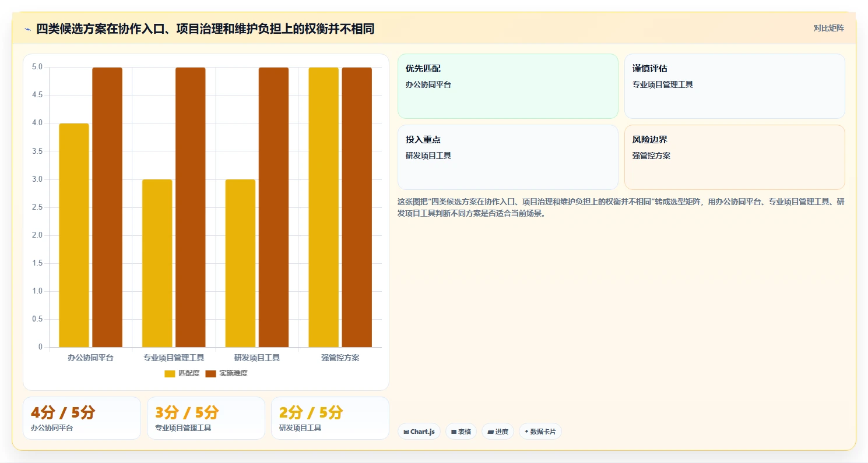
Task: Click the page title about 四类候选方案
Action: click(x=205, y=29)
